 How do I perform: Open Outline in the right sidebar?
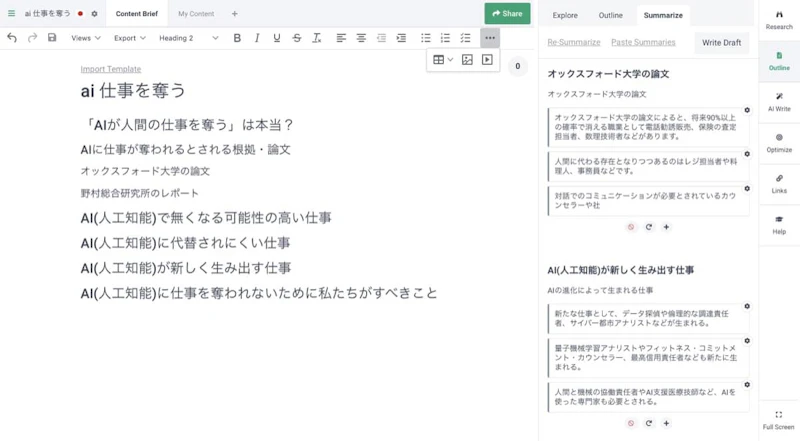pyautogui.click(x=779, y=61)
